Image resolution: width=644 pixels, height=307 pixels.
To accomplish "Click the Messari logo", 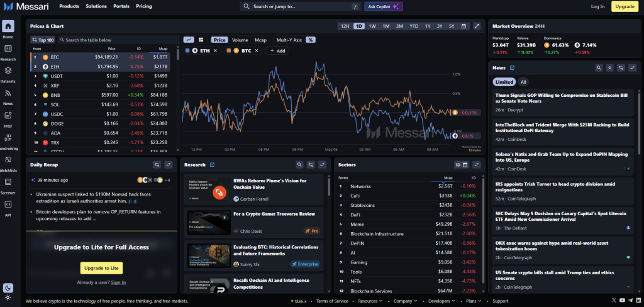I will (26, 6).
